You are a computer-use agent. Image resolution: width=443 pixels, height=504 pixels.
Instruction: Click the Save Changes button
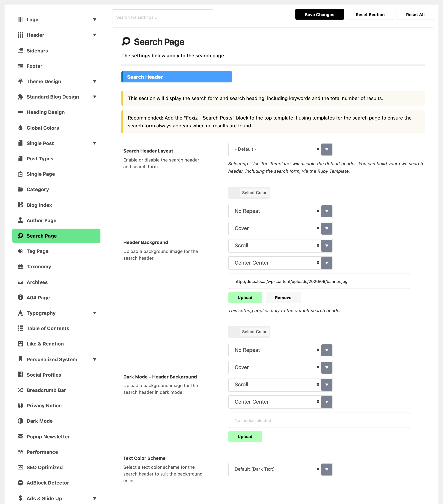pyautogui.click(x=320, y=15)
